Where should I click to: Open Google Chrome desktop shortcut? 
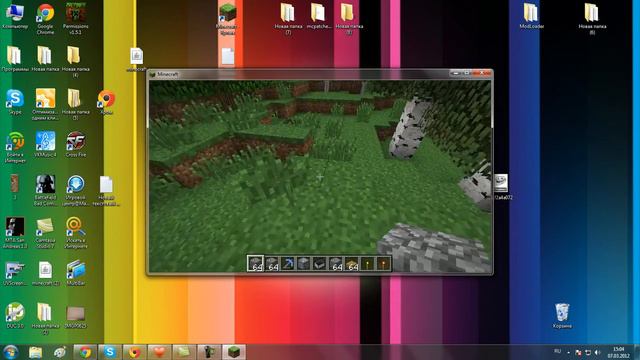point(45,19)
